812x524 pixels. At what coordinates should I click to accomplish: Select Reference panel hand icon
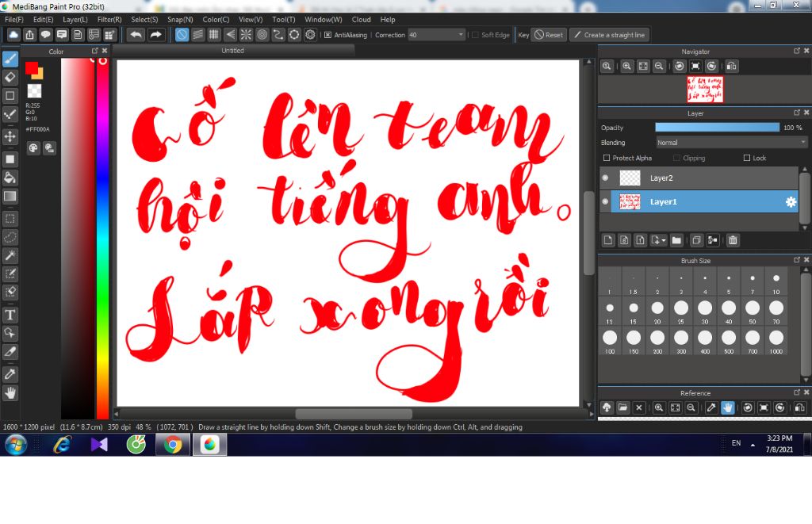(x=728, y=408)
